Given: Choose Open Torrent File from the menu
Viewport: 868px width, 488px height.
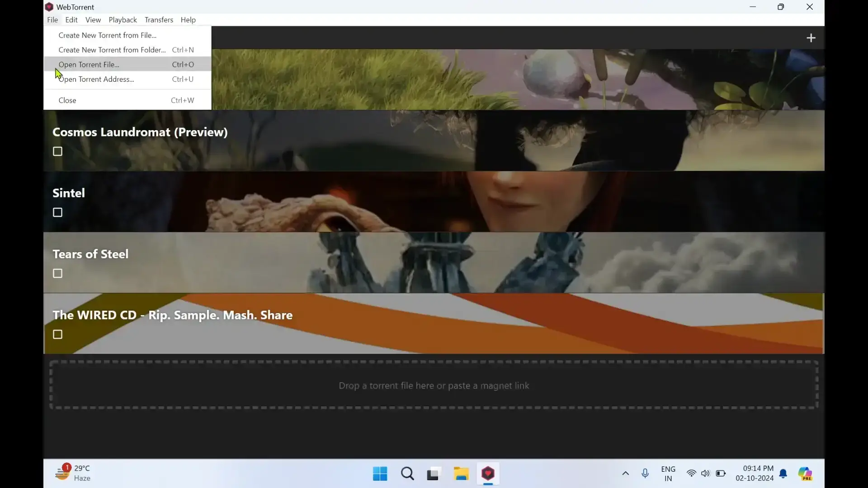Looking at the screenshot, I should point(89,64).
